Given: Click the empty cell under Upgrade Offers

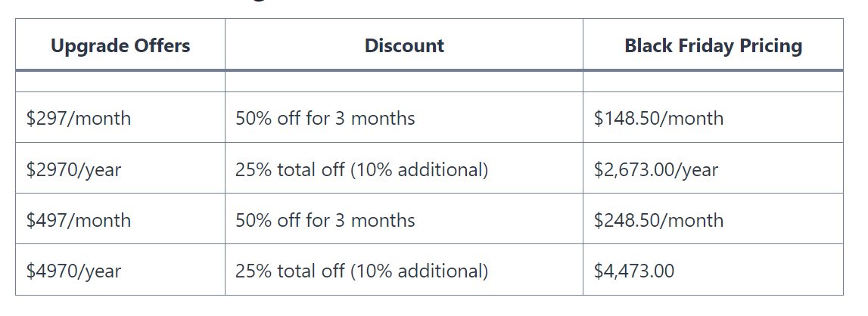Looking at the screenshot, I should 120,82.
